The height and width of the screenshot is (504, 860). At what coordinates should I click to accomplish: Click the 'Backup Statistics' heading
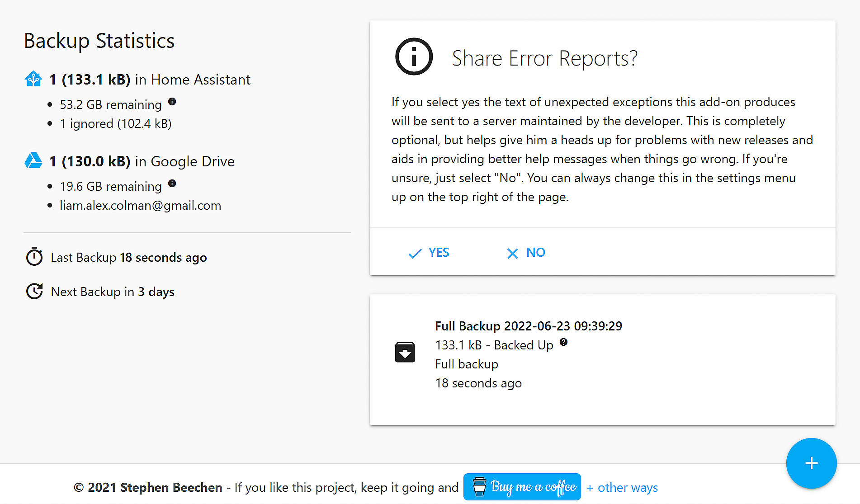coord(99,41)
